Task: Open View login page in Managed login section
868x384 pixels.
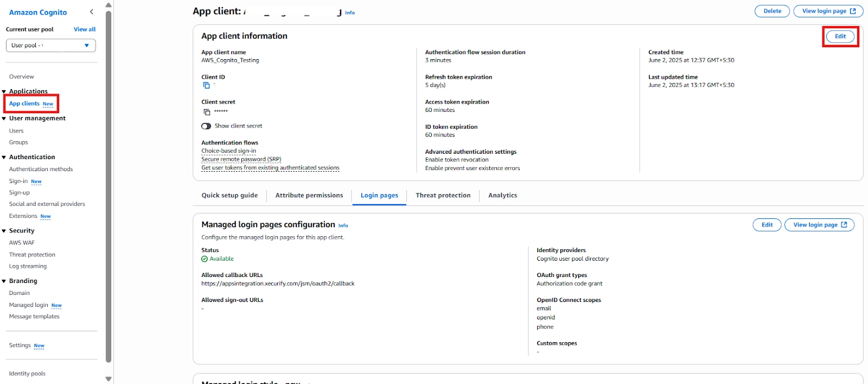Action: tap(820, 225)
